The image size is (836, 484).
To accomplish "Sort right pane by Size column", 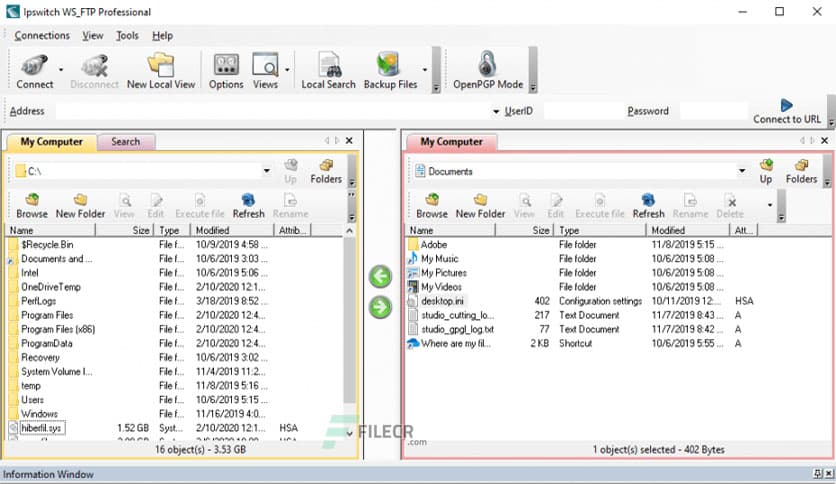I will click(526, 230).
